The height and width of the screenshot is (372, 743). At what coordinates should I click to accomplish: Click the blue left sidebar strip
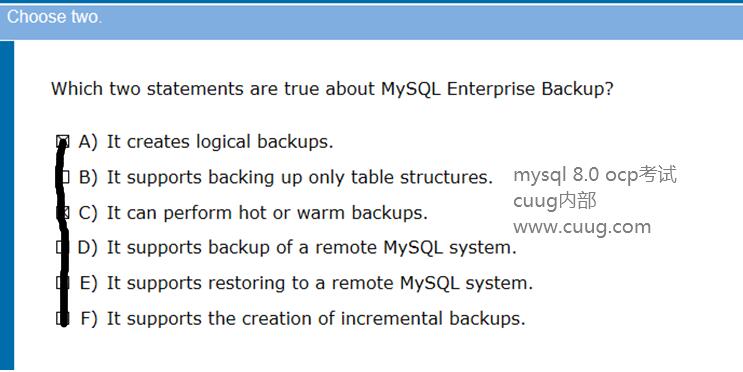tap(7, 205)
